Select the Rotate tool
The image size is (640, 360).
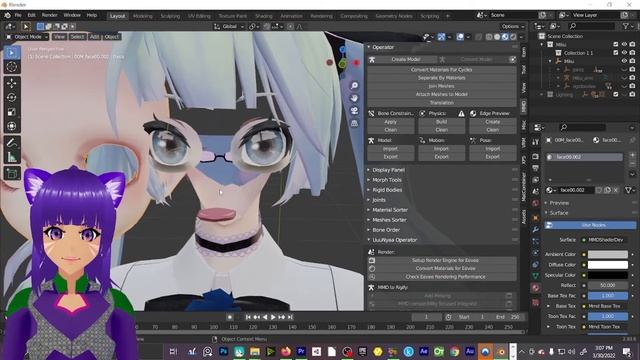12,98
